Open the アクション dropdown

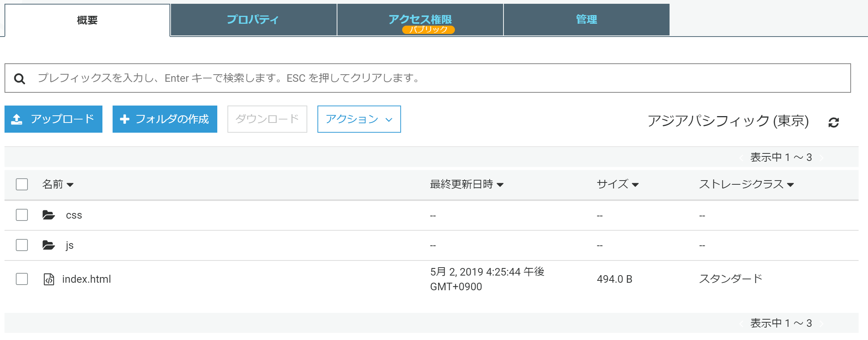[359, 119]
